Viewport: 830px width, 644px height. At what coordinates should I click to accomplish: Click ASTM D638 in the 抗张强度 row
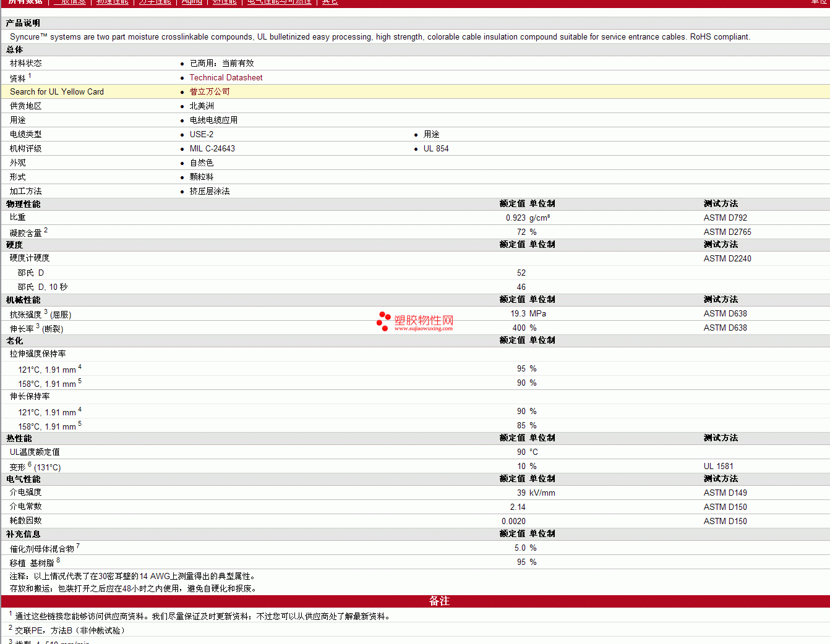click(725, 314)
